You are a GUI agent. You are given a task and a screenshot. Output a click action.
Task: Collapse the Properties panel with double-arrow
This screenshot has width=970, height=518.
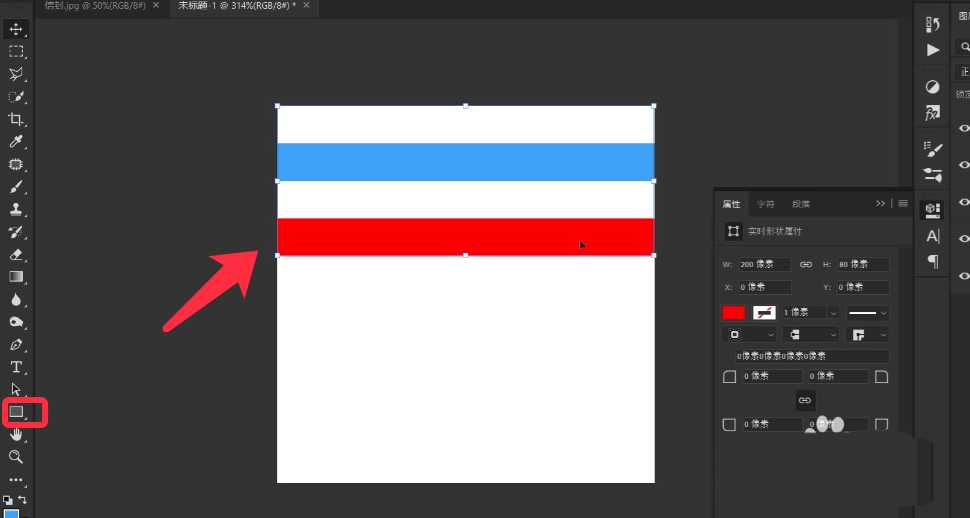pos(880,204)
